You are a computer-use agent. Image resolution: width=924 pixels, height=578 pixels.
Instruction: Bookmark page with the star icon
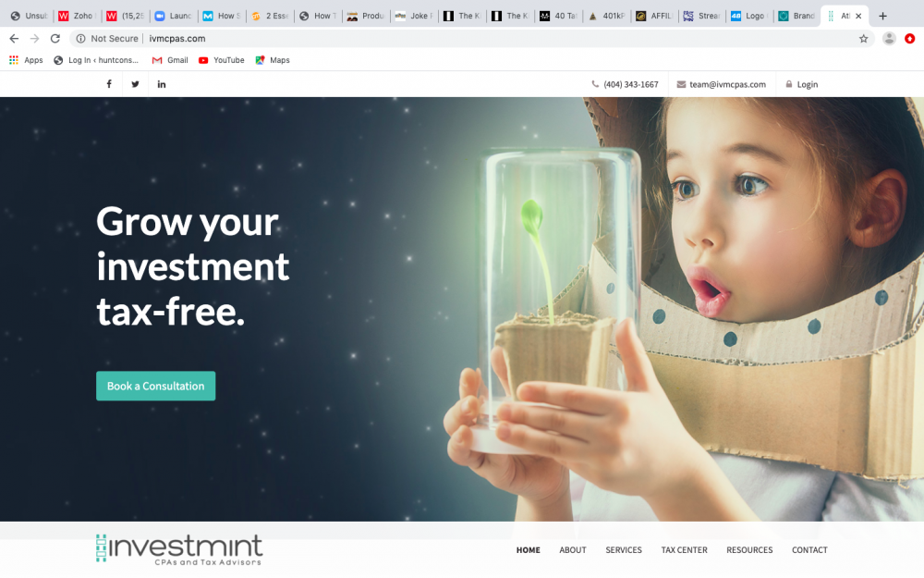click(x=863, y=38)
